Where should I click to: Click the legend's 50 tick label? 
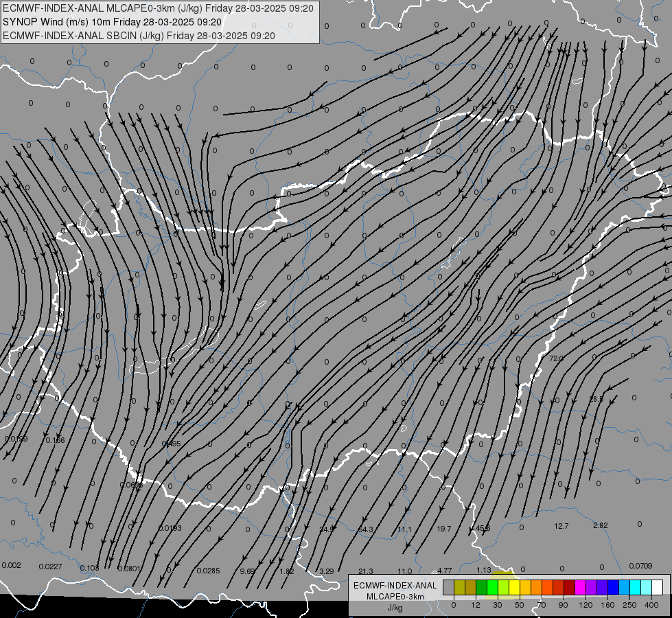point(520,605)
